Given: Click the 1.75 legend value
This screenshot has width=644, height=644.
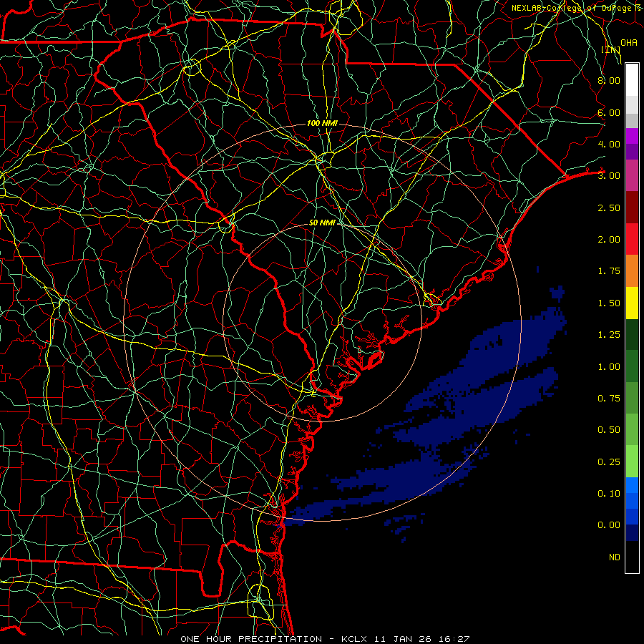Looking at the screenshot, I should (x=609, y=271).
